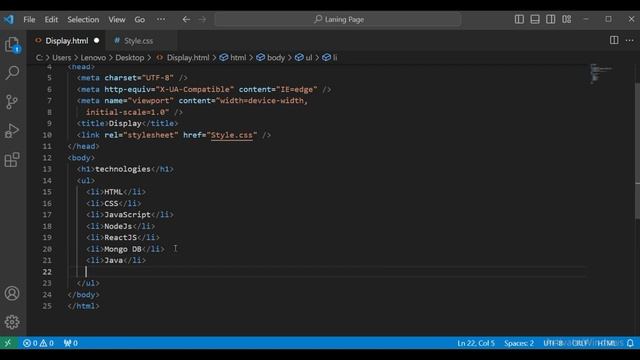Viewport: 640px width, 360px height.
Task: Open the File menu
Action: [29, 19]
